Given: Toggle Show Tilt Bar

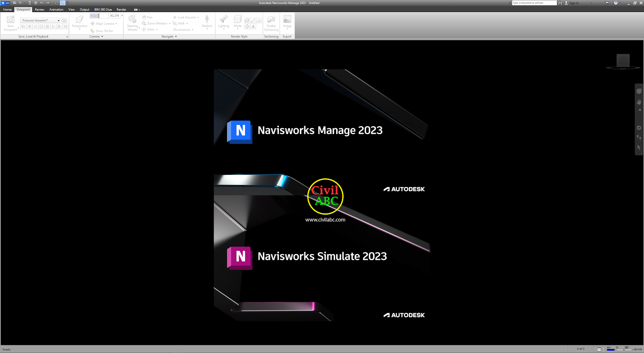Looking at the screenshot, I should pyautogui.click(x=102, y=31).
